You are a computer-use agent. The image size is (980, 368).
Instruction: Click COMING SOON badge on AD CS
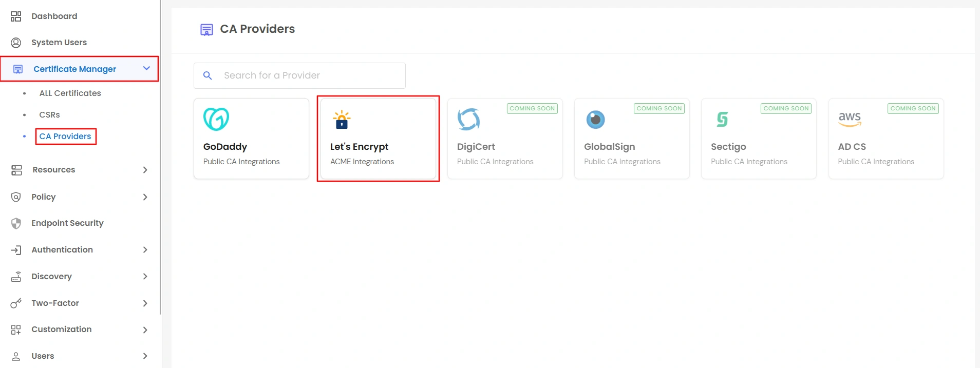point(913,108)
